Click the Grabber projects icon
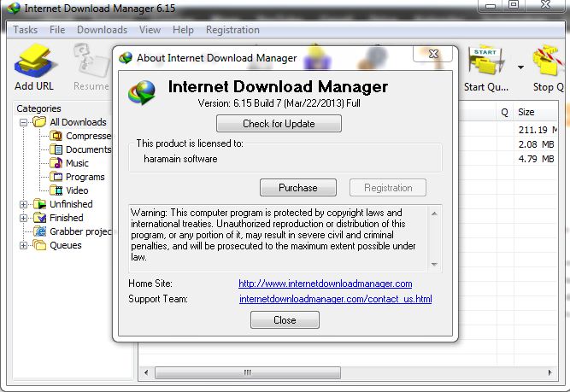 pos(40,231)
